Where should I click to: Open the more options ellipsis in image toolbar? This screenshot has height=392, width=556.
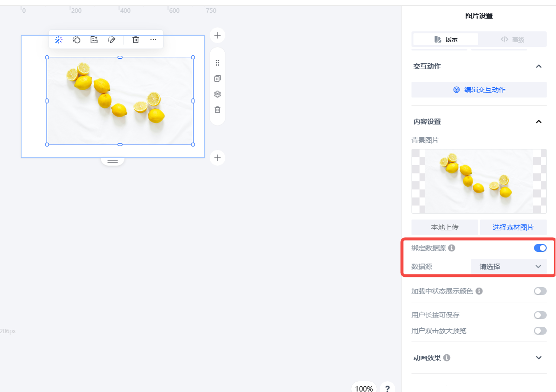(153, 40)
